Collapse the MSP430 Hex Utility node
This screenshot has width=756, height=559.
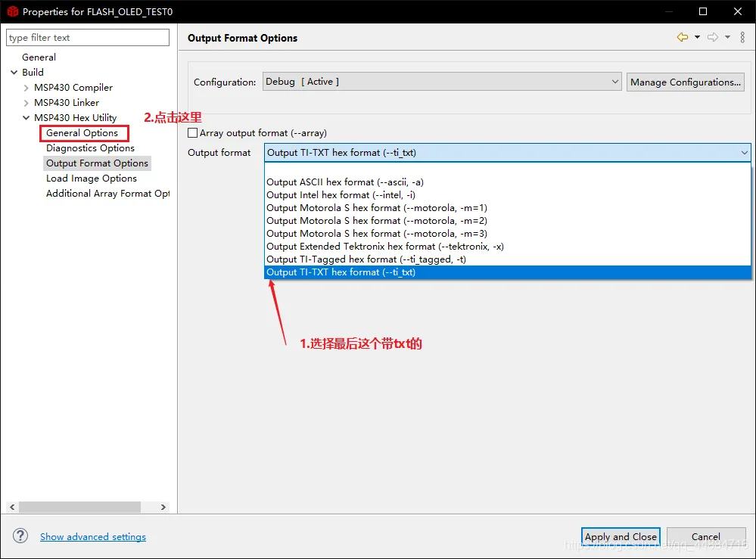tap(26, 117)
